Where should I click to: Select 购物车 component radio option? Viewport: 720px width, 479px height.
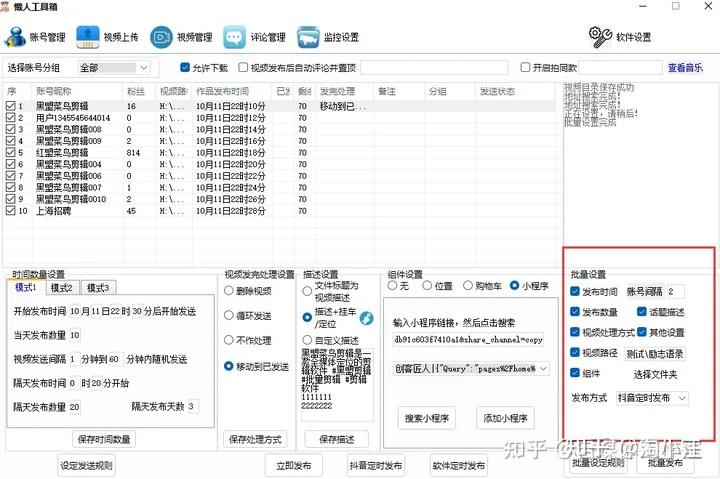(x=468, y=286)
